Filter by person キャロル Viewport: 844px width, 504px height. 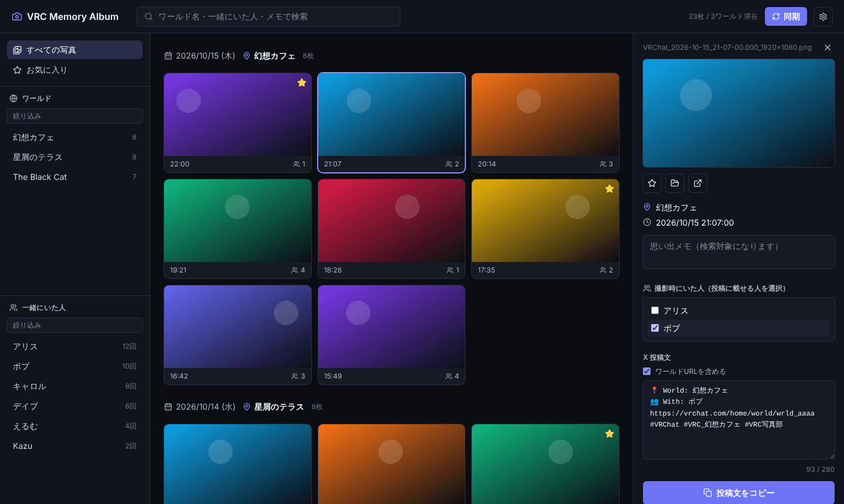[74, 386]
